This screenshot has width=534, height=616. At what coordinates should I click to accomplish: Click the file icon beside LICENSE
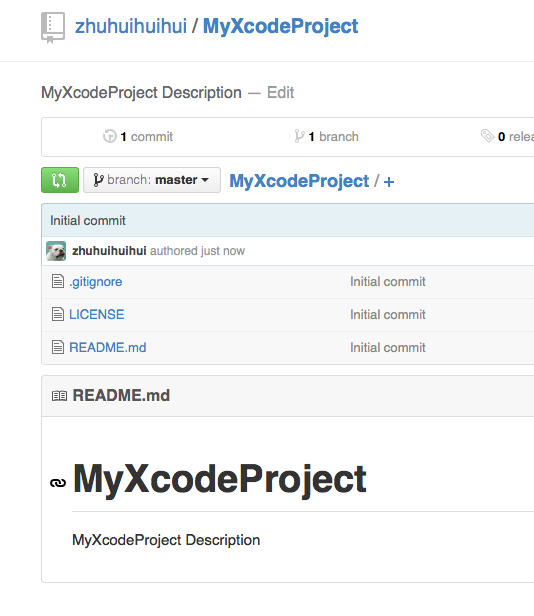58,314
